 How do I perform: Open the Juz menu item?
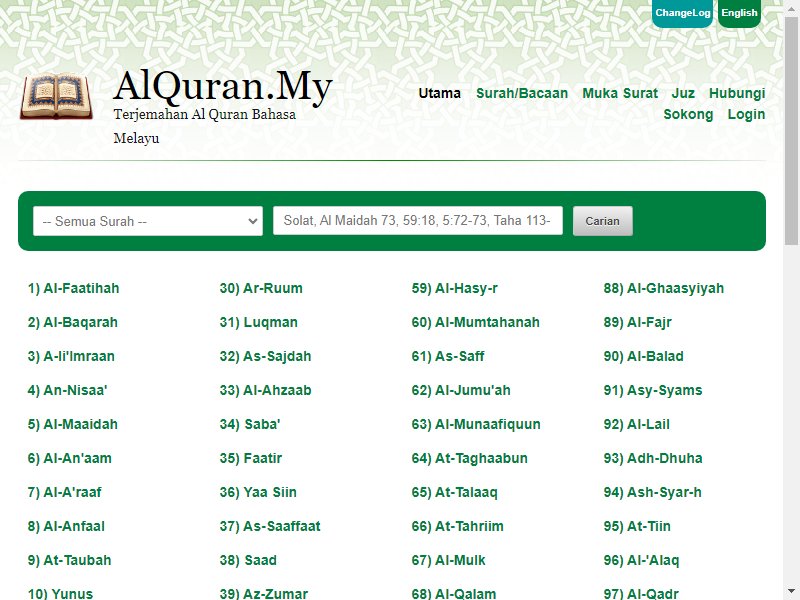683,93
